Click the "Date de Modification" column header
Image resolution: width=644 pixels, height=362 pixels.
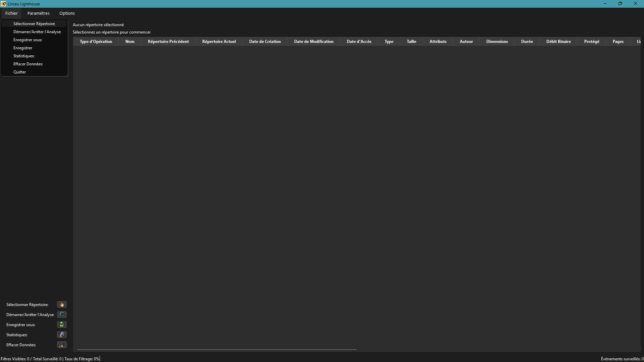click(314, 42)
